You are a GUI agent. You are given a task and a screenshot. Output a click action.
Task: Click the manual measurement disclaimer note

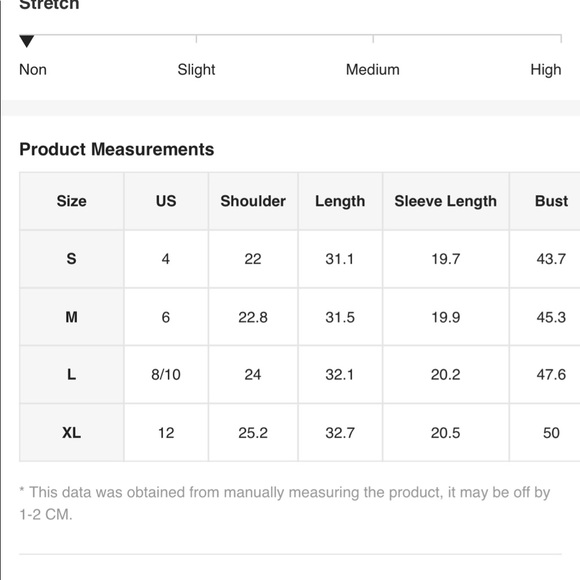[x=285, y=503]
